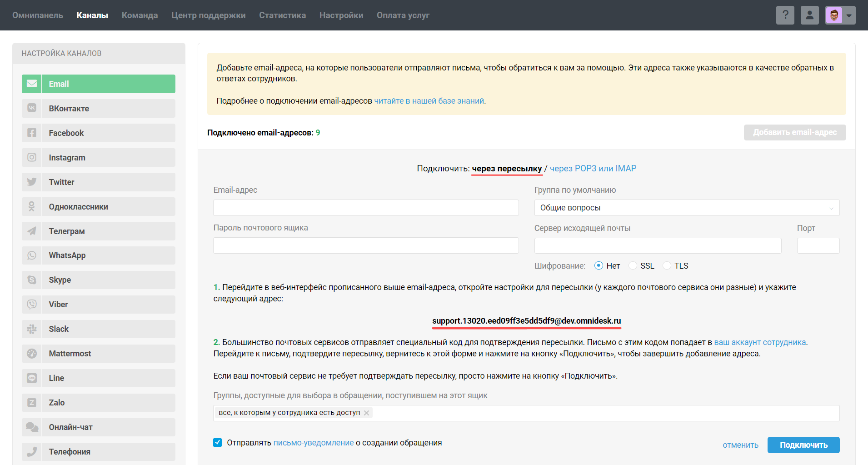
Task: Switch to 'через POP3 или IMAP' link
Action: coord(593,168)
